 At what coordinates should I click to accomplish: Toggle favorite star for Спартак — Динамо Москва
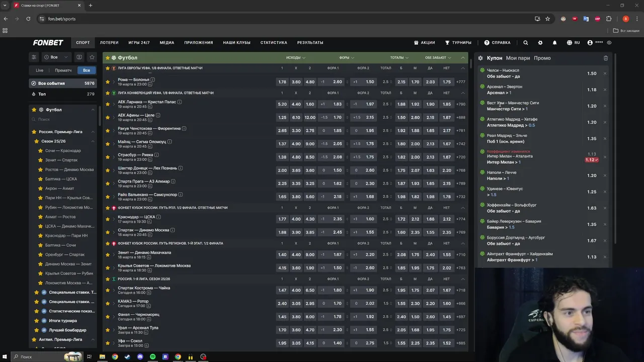point(107,232)
